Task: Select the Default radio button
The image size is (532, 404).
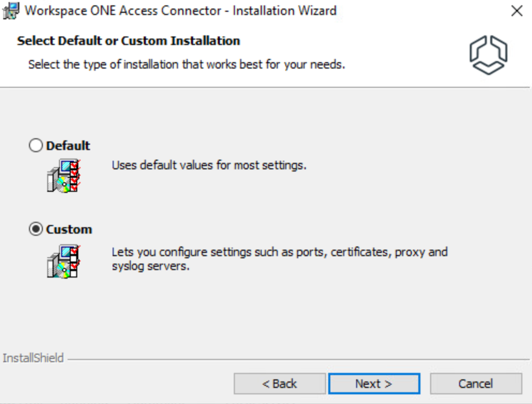Action: (35, 146)
